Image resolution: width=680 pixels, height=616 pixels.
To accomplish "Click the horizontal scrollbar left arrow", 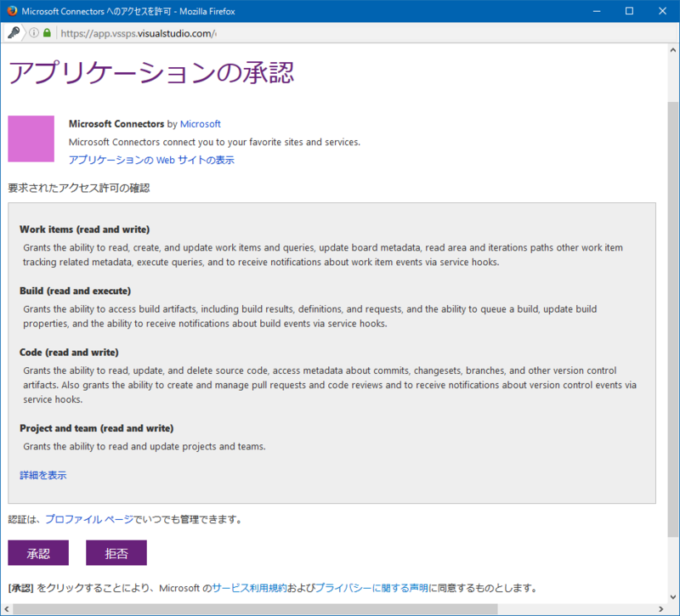I will [6, 609].
